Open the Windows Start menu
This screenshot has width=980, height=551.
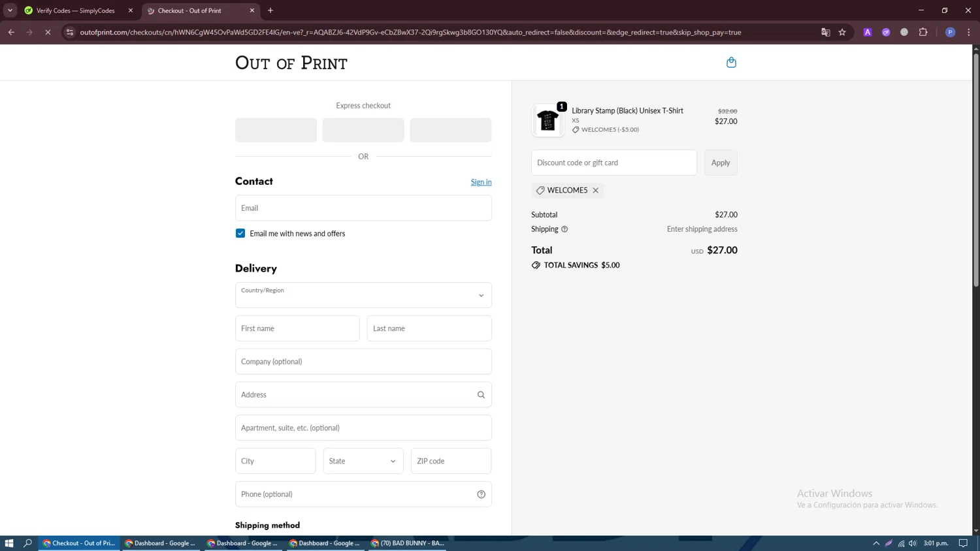click(x=9, y=543)
